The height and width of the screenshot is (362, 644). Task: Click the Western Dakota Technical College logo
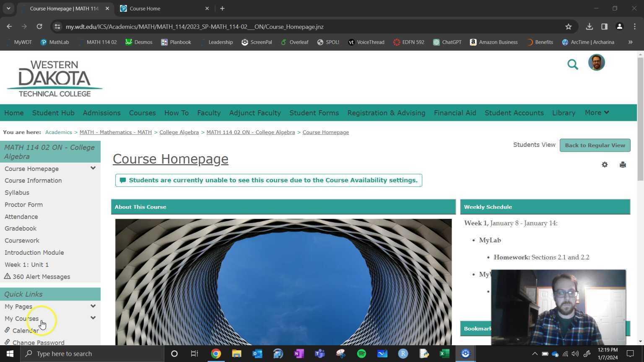click(x=55, y=78)
